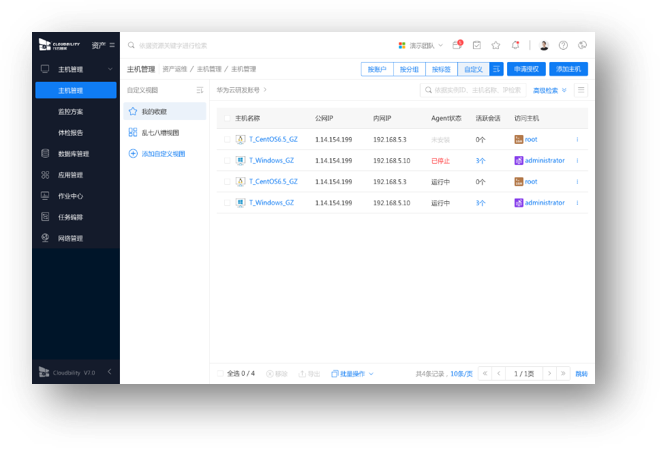Click the Cloudbility logo in the sidebar header

(59, 45)
